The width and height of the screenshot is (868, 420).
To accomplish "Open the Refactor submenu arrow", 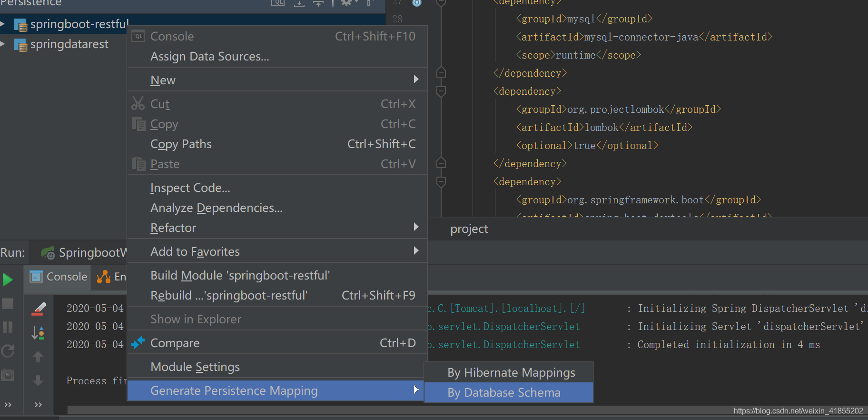I will 416,227.
